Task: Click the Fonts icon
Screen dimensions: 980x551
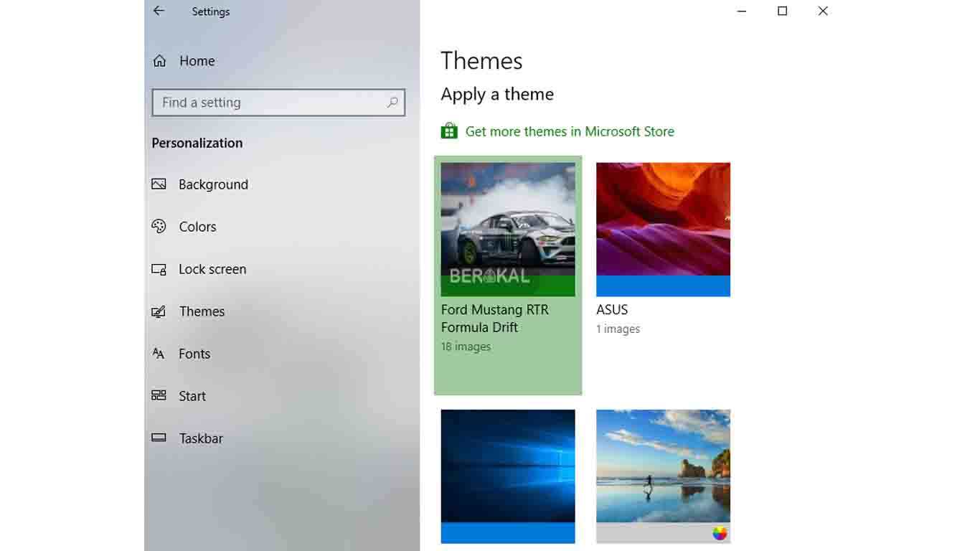Action: [159, 354]
